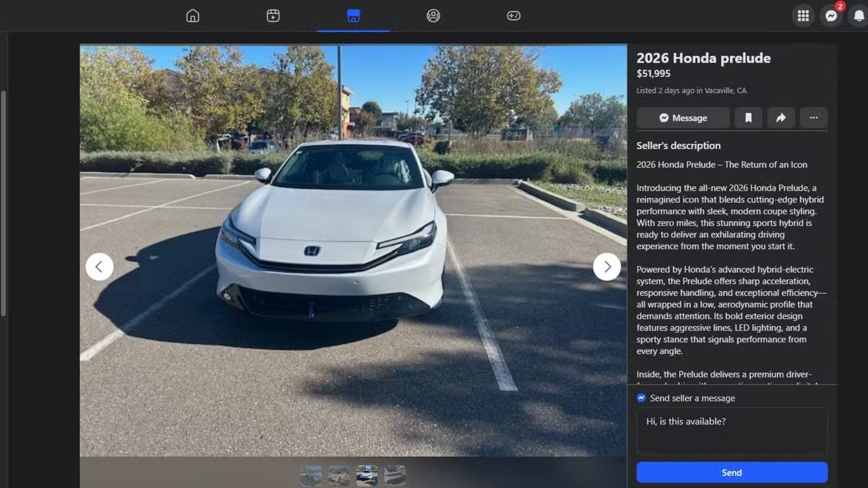Share the Honda Prelude listing

[781, 118]
